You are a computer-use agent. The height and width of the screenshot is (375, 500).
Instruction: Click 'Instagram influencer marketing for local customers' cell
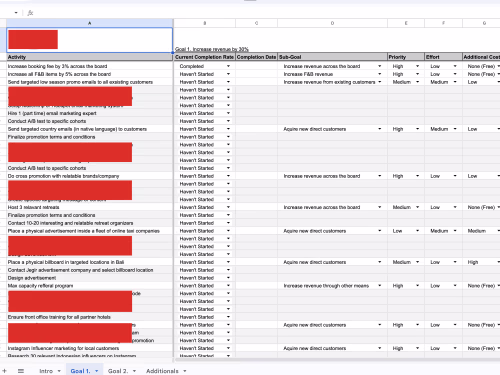[89, 348]
